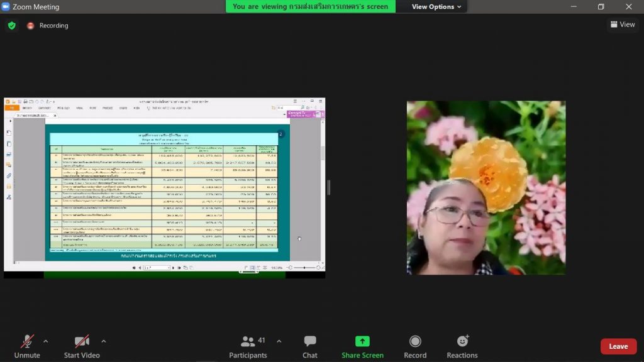Open the View Options dropdown
This screenshot has height=362, width=644.
(436, 7)
